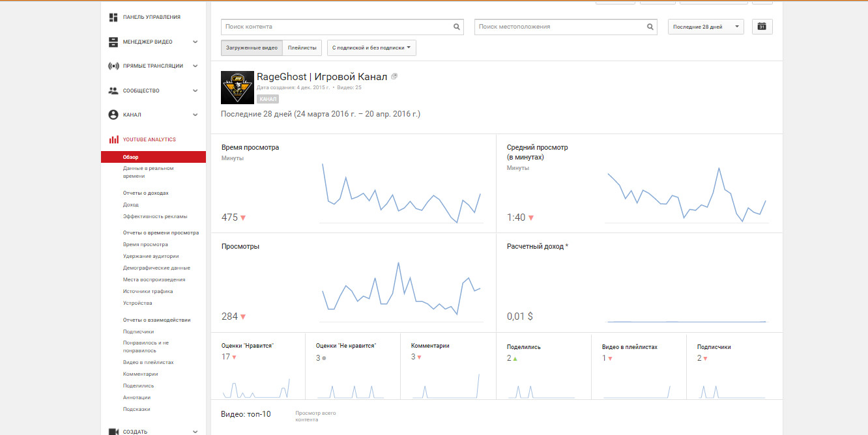
Task: Select the Загруженные видео toggle button
Action: 252,48
